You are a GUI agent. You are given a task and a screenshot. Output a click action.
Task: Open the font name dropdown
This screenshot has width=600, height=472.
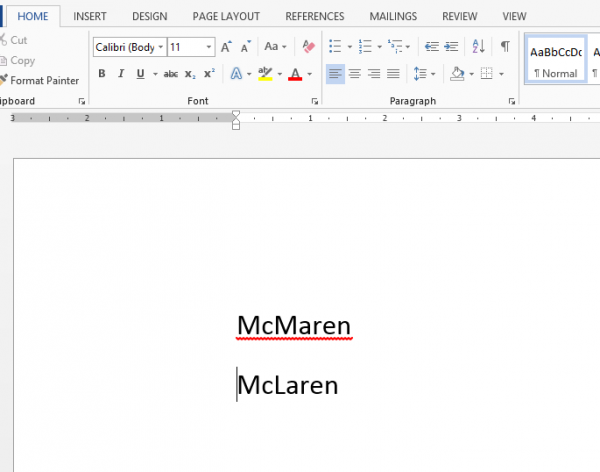(x=161, y=47)
